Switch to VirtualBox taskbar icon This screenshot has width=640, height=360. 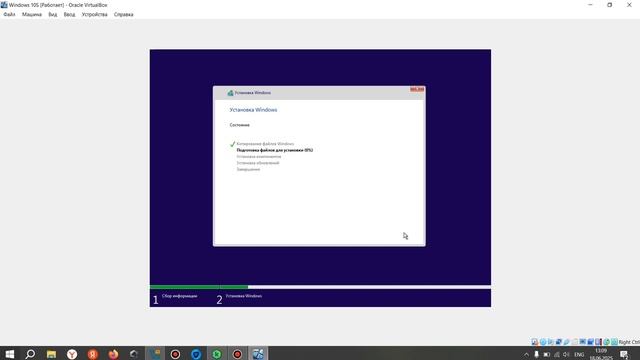click(258, 354)
